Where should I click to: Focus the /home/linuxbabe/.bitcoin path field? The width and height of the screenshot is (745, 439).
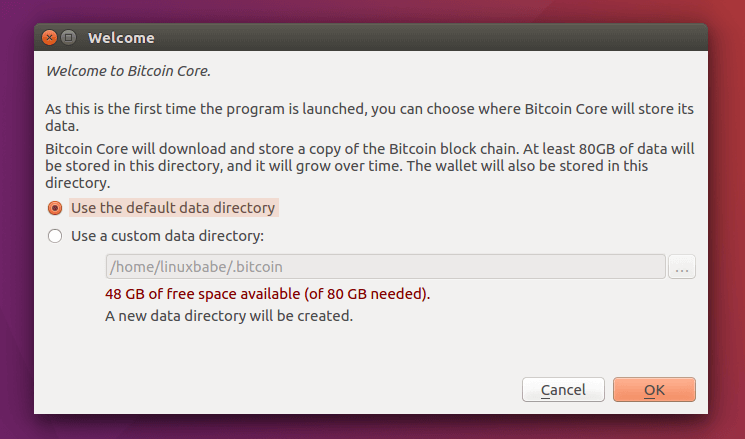pos(385,266)
